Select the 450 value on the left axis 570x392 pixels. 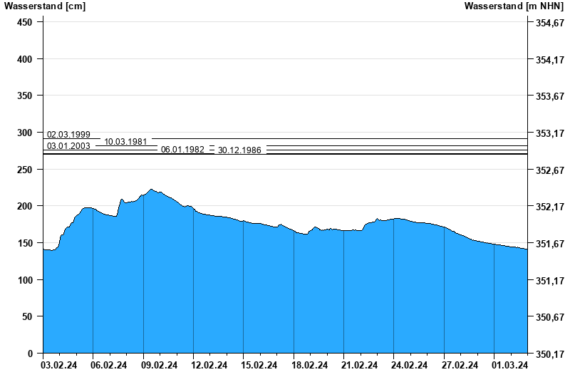[x=24, y=23]
